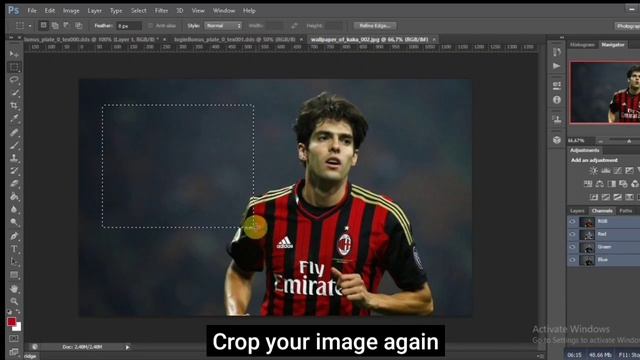Choose Intersect with Selection mode
640x360 pixels.
[x=78, y=25]
